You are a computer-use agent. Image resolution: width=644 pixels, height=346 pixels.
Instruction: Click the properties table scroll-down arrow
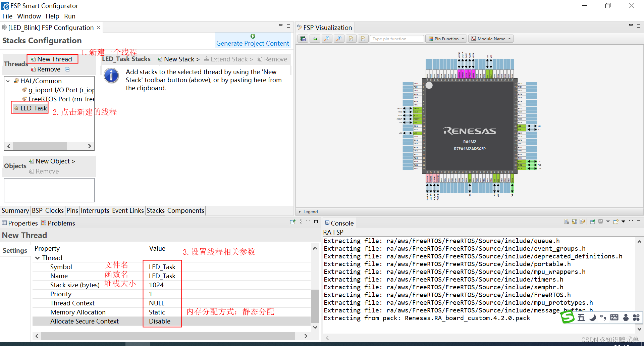pyautogui.click(x=315, y=327)
